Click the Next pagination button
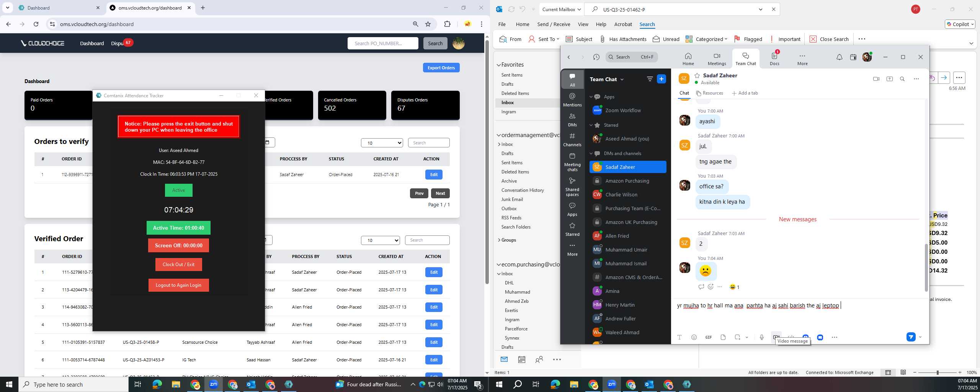Screen dimensions: 980x392 pyautogui.click(x=440, y=193)
